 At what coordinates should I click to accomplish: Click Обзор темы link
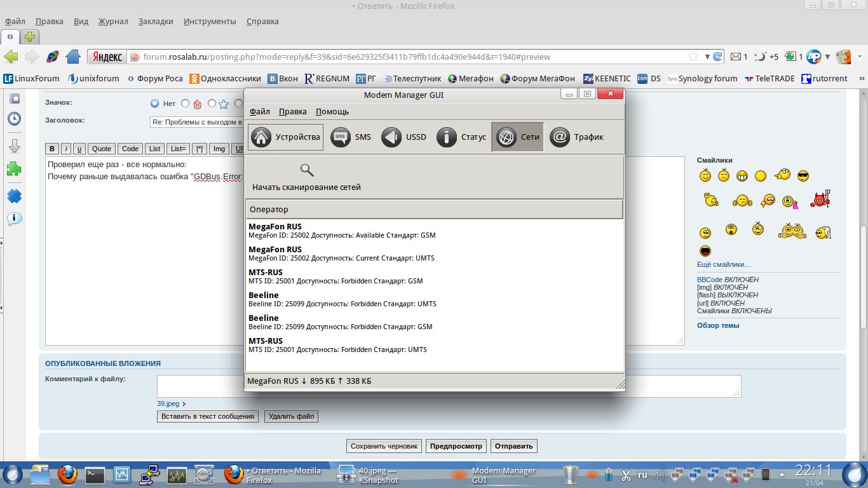click(718, 325)
